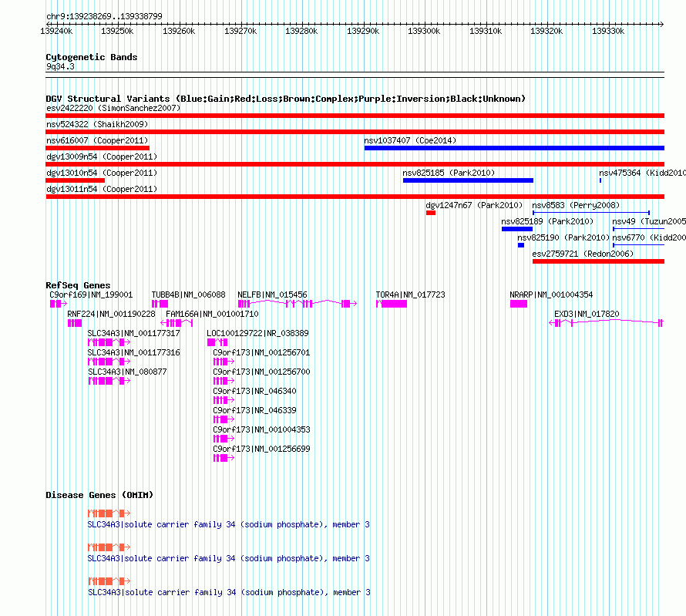Viewport: 686px width, 616px height.
Task: Click the C9orf173 NR_046339 gene glyph
Action: coord(224,419)
